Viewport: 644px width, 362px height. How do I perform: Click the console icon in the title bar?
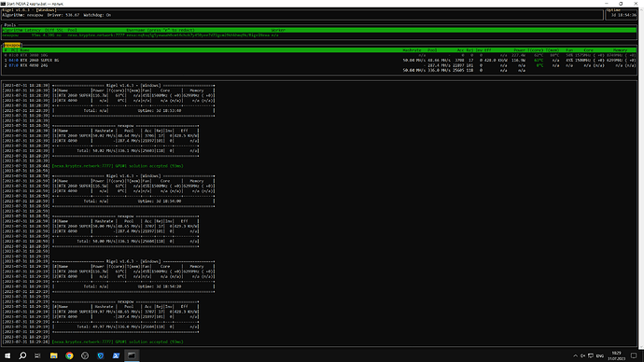(3, 4)
